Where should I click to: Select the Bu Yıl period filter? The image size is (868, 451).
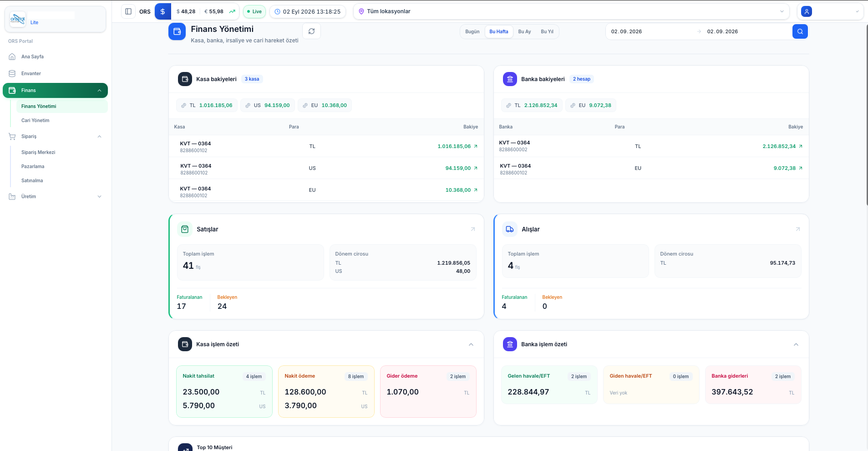click(x=547, y=31)
